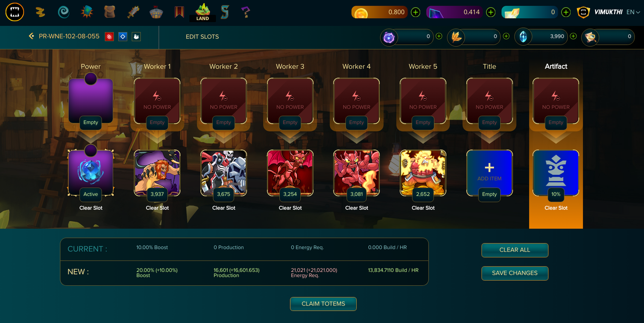
Task: Click the Add Item title slot
Action: coord(490,173)
